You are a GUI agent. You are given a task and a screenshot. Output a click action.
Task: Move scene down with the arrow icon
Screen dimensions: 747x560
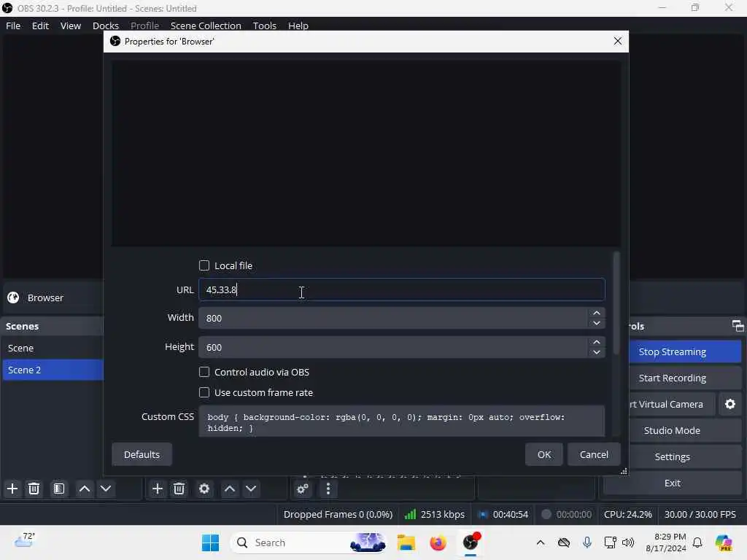(106, 489)
